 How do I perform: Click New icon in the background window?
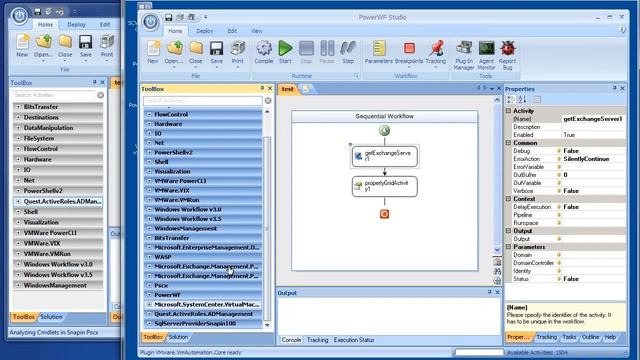[x=22, y=42]
